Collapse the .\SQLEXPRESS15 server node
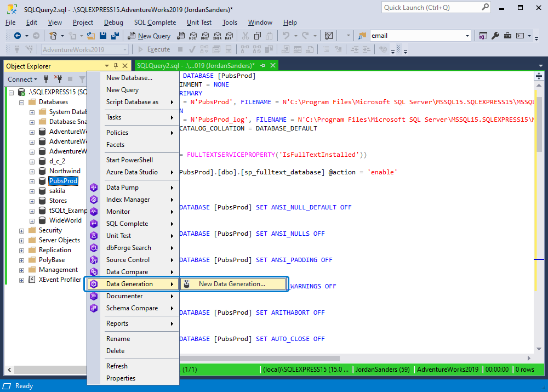548x392 pixels. [12, 93]
